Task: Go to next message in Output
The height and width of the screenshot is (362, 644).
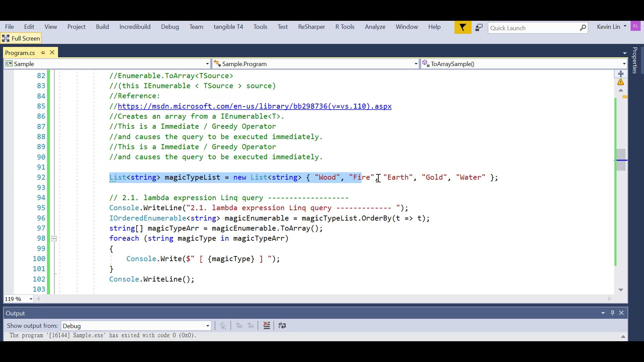Action: pos(251,325)
